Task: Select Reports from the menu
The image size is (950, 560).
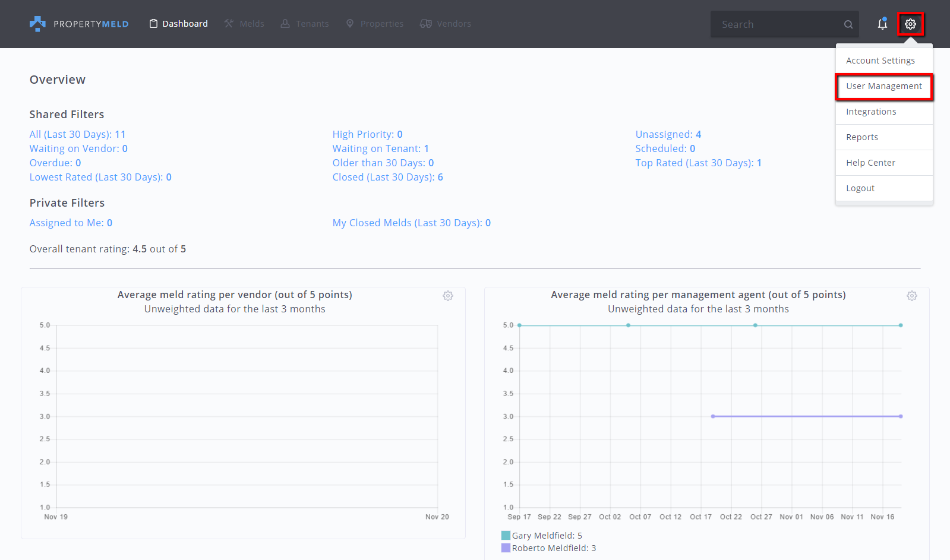Action: pos(884,137)
